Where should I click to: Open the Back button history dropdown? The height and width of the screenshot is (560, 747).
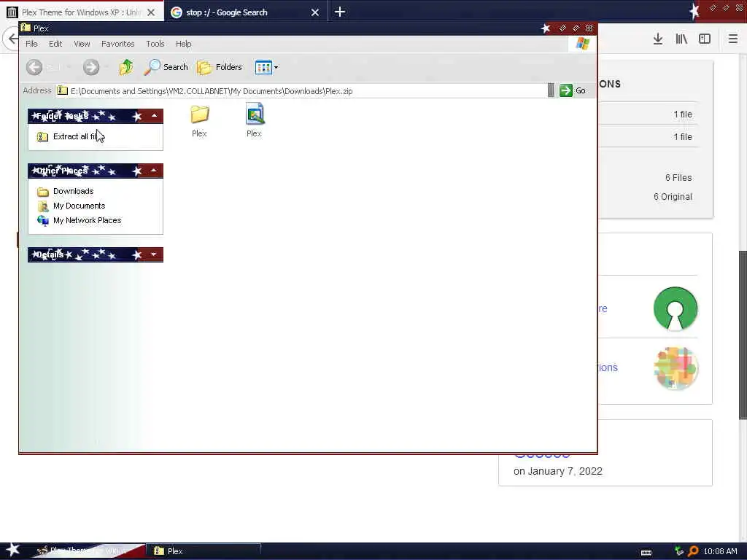[69, 67]
